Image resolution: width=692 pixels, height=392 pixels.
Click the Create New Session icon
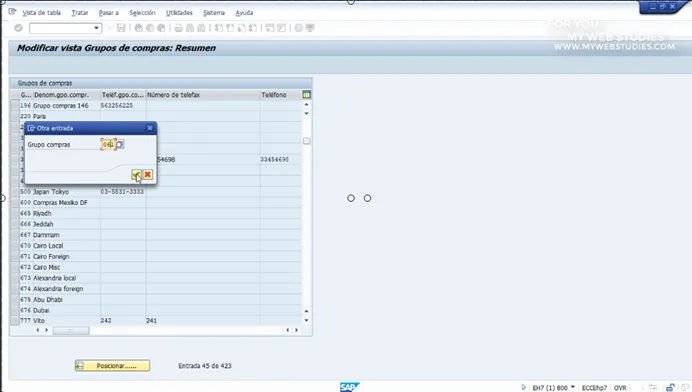[270, 28]
